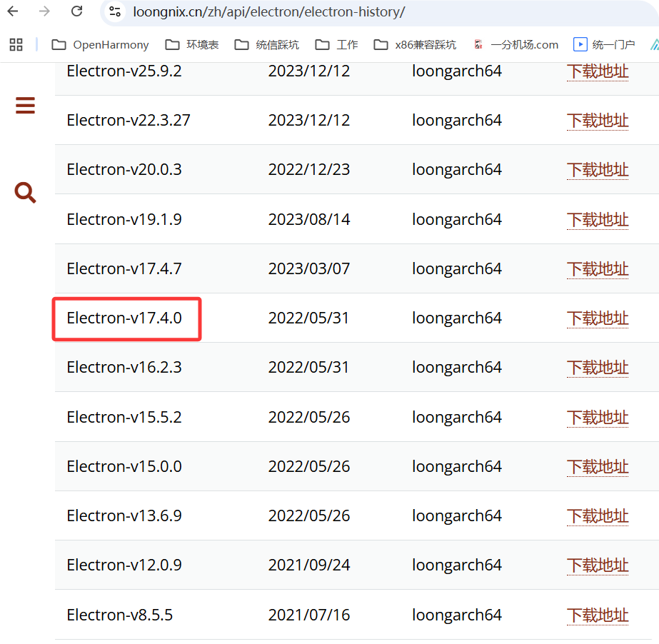Click the date 2023/03/07
Image resolution: width=659 pixels, height=644 pixels.
[x=309, y=268]
